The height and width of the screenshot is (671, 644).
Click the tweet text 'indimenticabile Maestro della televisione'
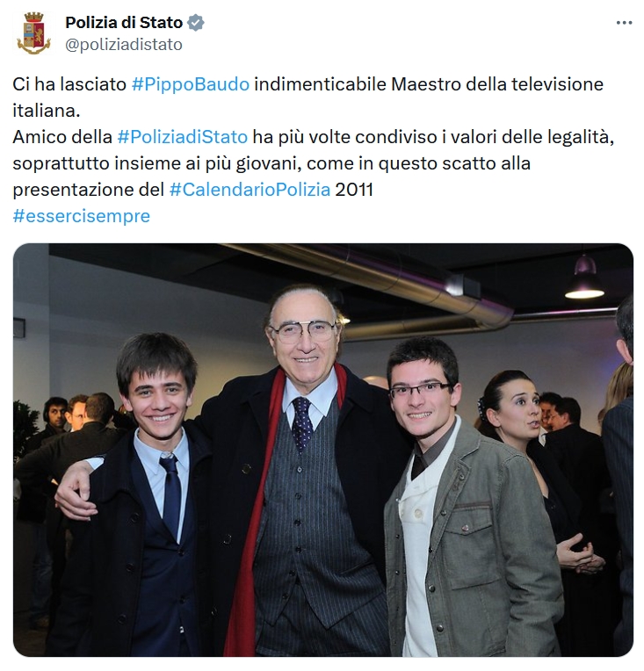pos(429,84)
